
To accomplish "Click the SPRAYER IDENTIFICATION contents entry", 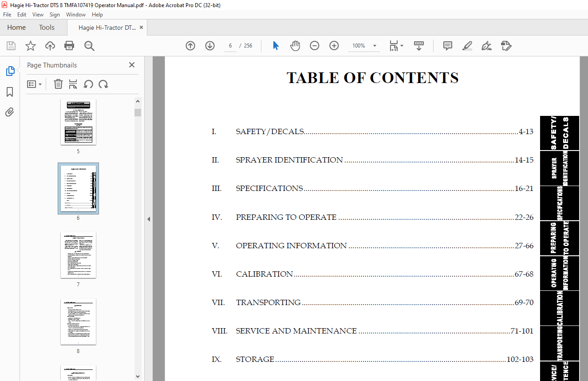I will (372, 160).
